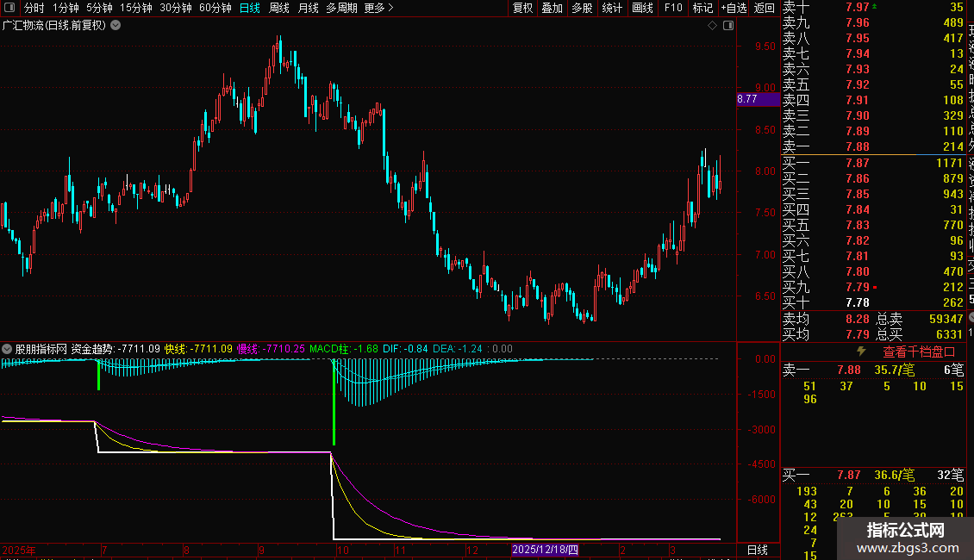
Task: Click the 资金趋势 indicator value label
Action: 116,349
